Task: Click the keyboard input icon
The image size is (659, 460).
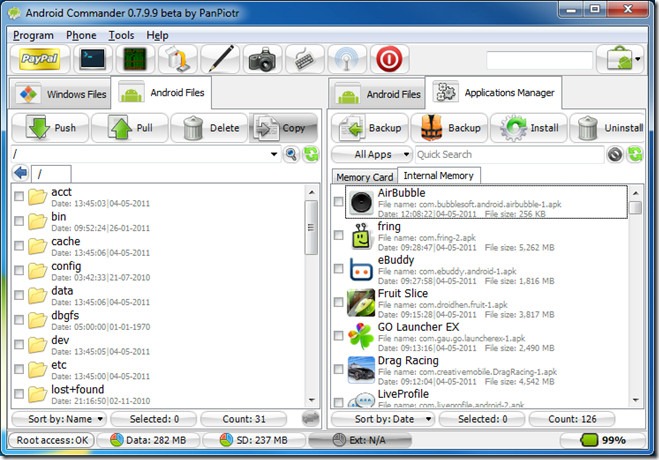Action: (x=305, y=59)
